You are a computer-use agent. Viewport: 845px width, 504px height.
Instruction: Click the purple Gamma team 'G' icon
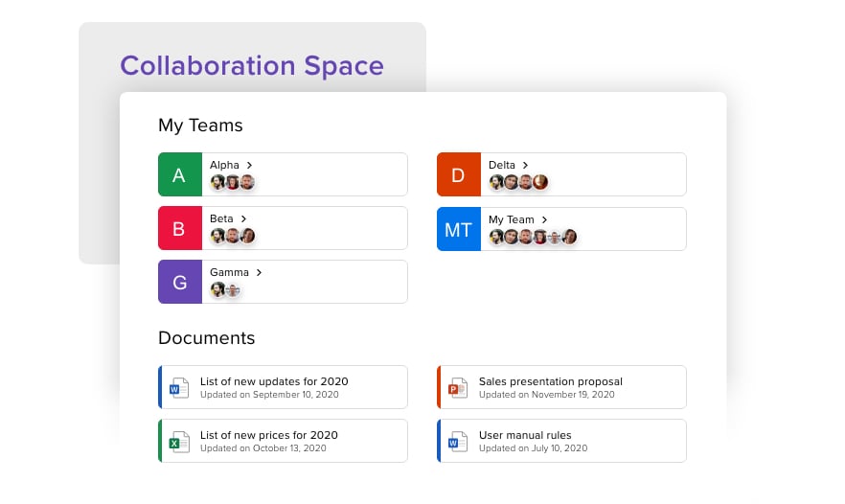[180, 282]
